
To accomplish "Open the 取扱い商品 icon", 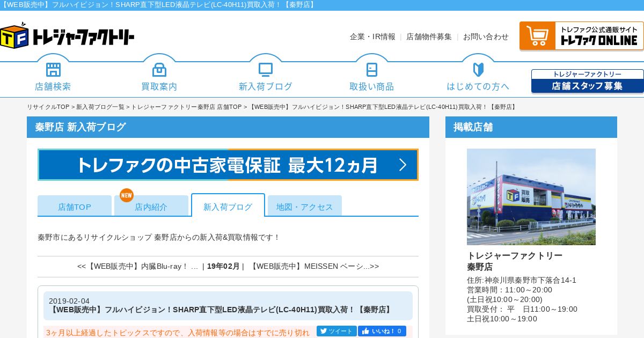I will tap(372, 70).
